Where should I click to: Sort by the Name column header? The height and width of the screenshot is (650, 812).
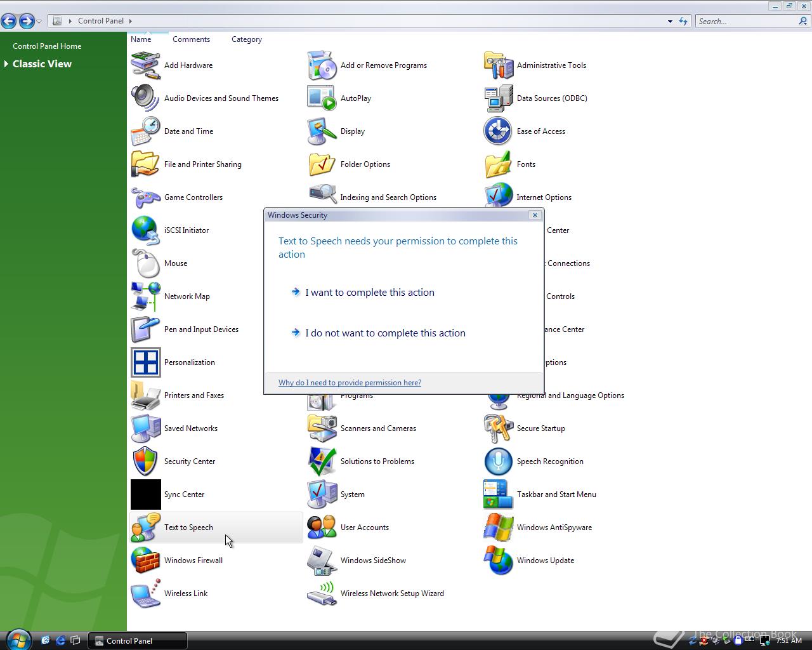click(141, 39)
